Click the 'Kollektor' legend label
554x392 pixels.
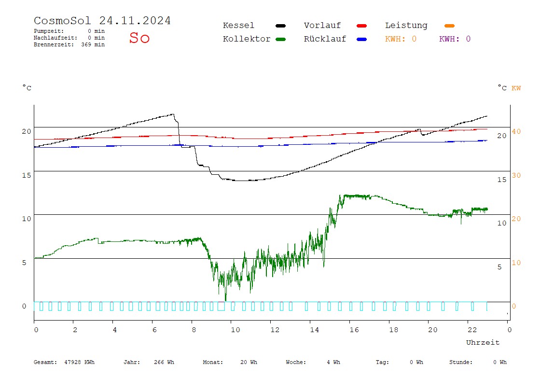tap(247, 39)
